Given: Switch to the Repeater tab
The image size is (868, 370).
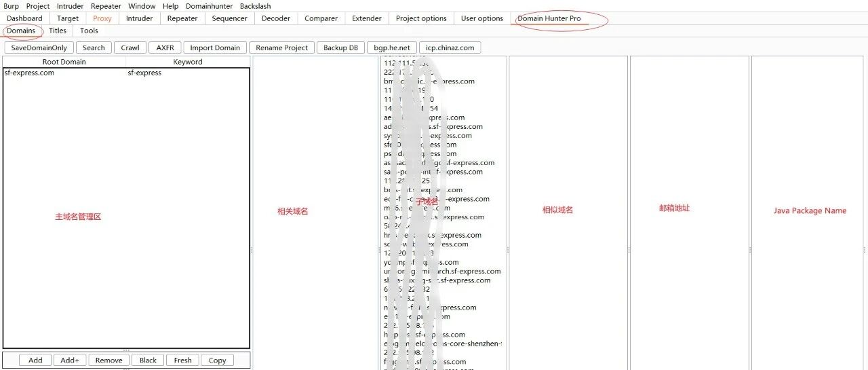Looking at the screenshot, I should click(182, 18).
